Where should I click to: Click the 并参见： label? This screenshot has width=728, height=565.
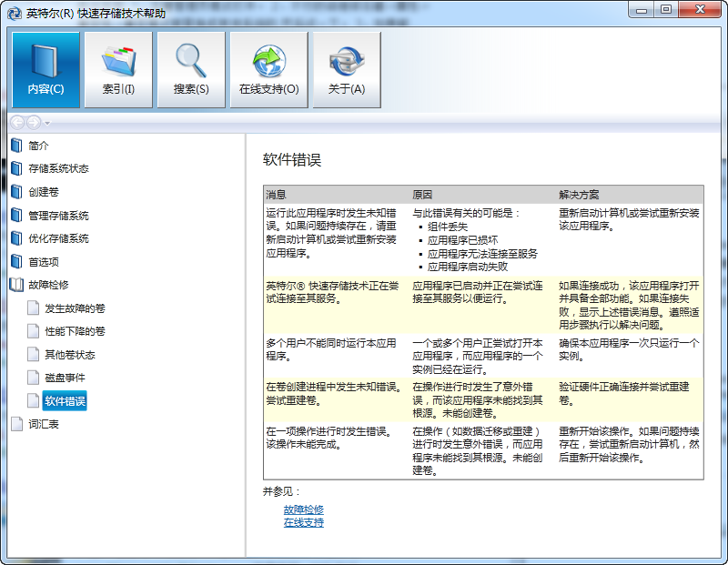[282, 491]
